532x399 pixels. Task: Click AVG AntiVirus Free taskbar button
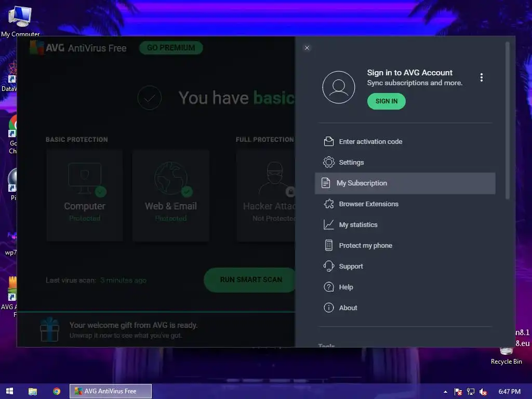tap(111, 391)
